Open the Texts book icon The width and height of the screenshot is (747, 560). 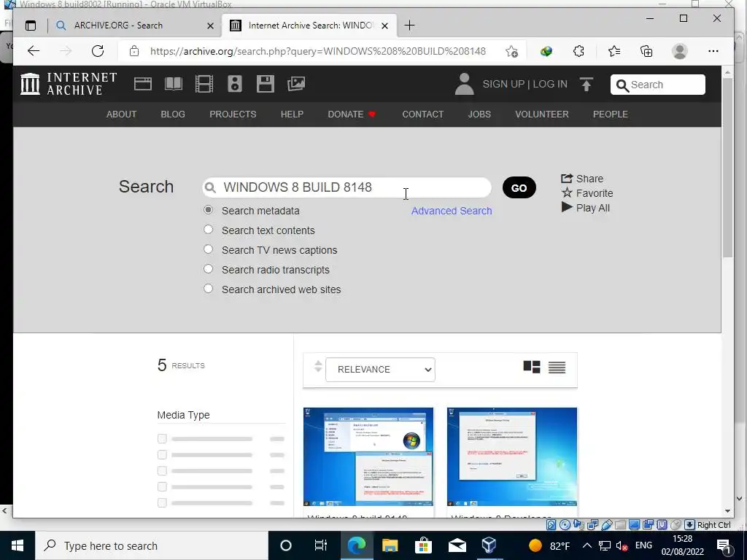tap(174, 84)
